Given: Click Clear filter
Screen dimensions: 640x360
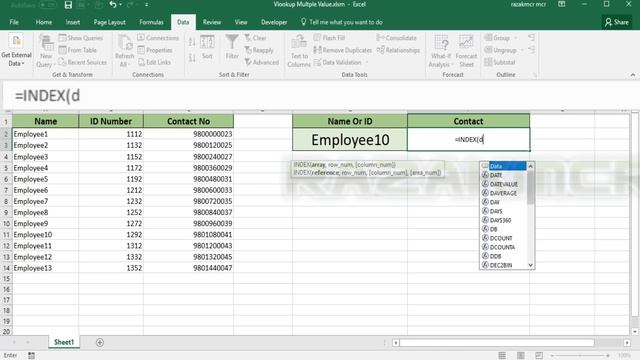Looking at the screenshot, I should (x=256, y=38).
